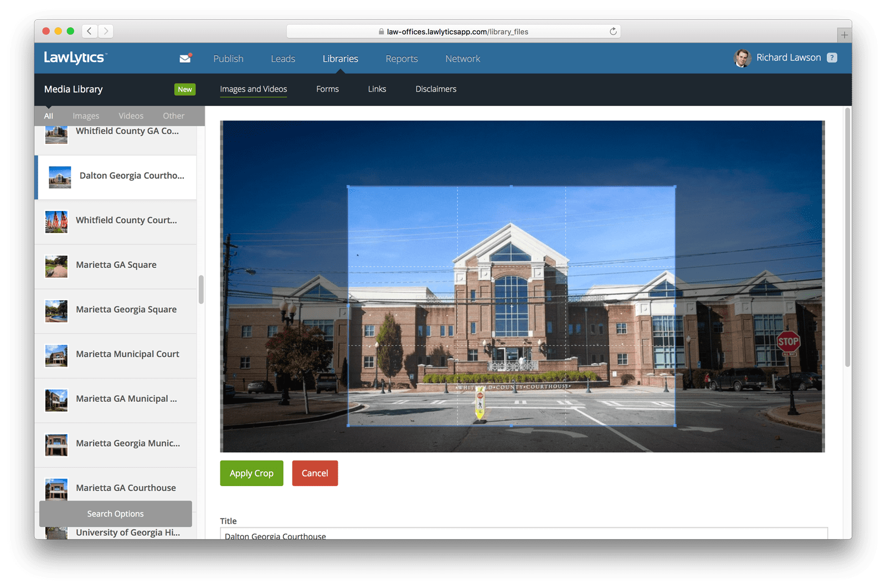Click the browser back arrow
The image size is (886, 588).
click(90, 31)
